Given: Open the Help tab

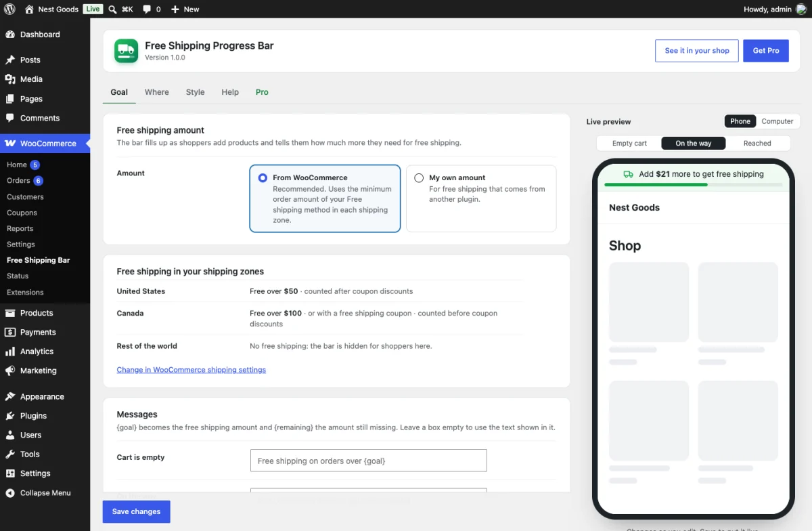Looking at the screenshot, I should click(x=230, y=92).
